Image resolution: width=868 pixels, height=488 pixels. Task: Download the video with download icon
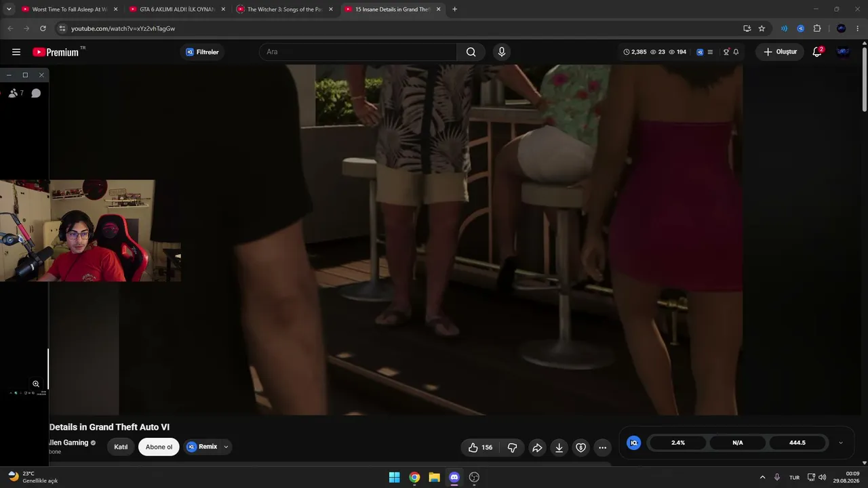[559, 447]
